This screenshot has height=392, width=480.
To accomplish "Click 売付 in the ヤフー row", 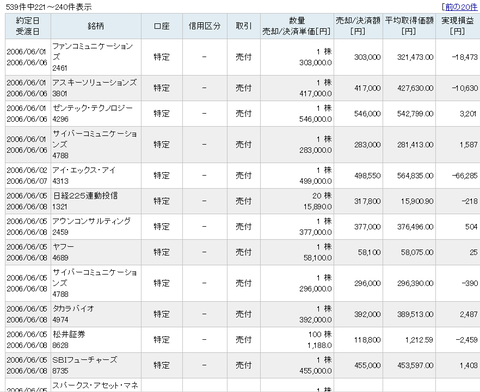I will pyautogui.click(x=244, y=252).
